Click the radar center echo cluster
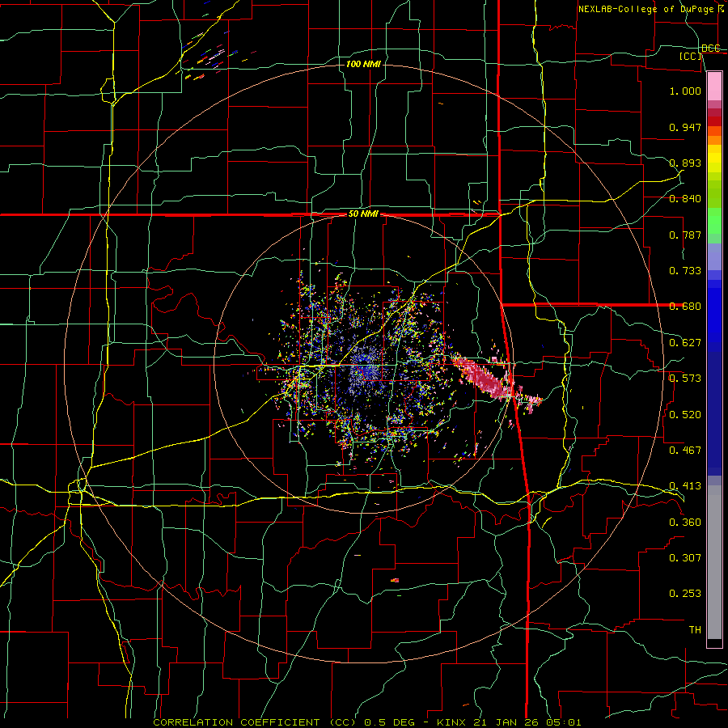 (365, 366)
